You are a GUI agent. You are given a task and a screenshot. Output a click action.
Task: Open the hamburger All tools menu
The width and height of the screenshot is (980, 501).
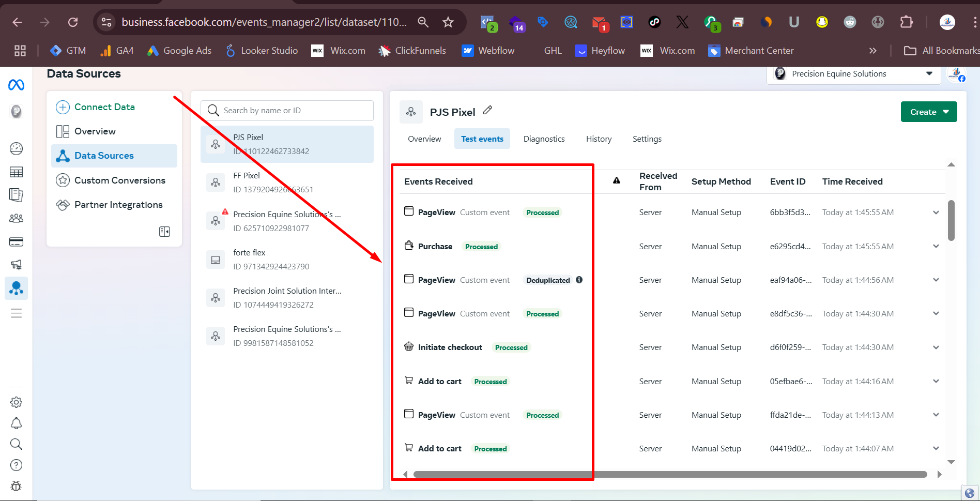pos(16,313)
